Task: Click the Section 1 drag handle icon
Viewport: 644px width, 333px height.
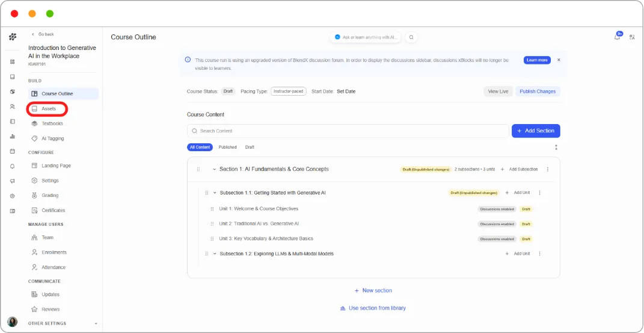Action: (198, 169)
